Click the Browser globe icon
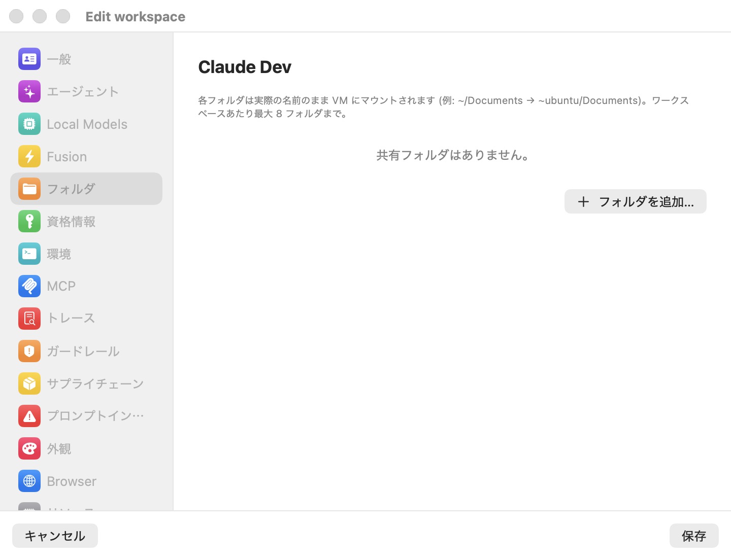Viewport: 731px width, 560px height. [29, 481]
